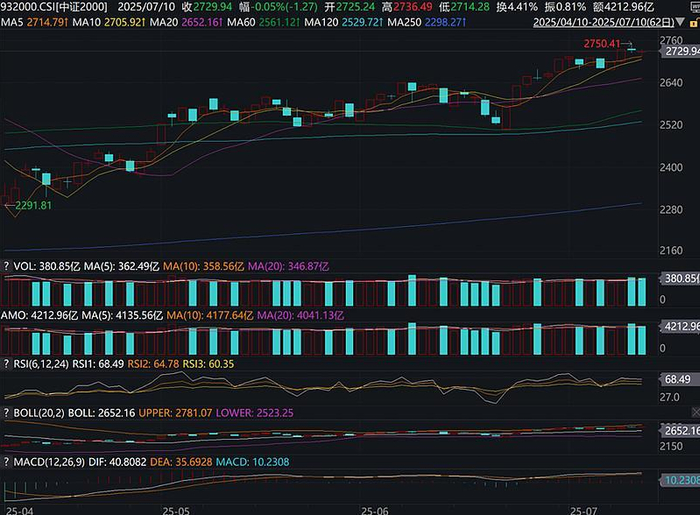The image size is (700, 515).
Task: Click the 25-05 date label on time axis
Action: pos(176,511)
